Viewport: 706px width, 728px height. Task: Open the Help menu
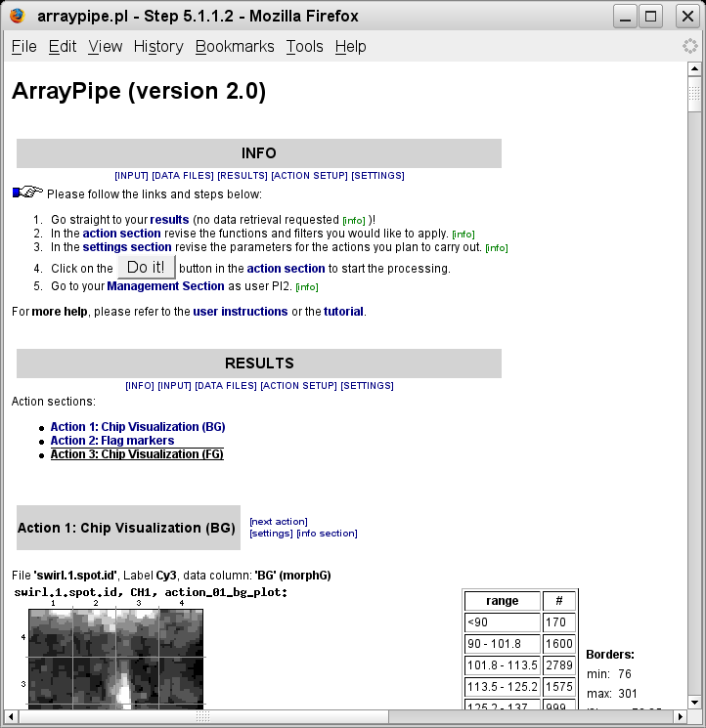tap(351, 47)
